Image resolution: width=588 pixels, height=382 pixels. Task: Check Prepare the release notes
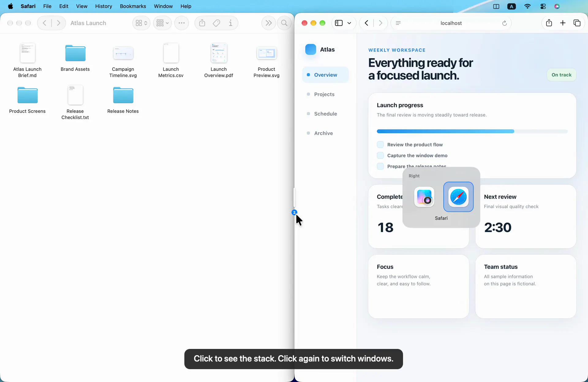coord(380,166)
